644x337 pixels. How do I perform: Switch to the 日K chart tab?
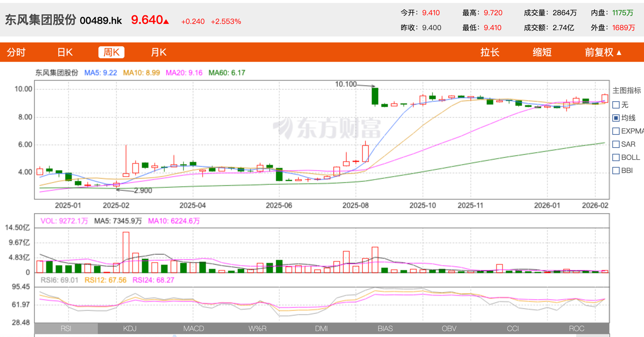[65, 52]
